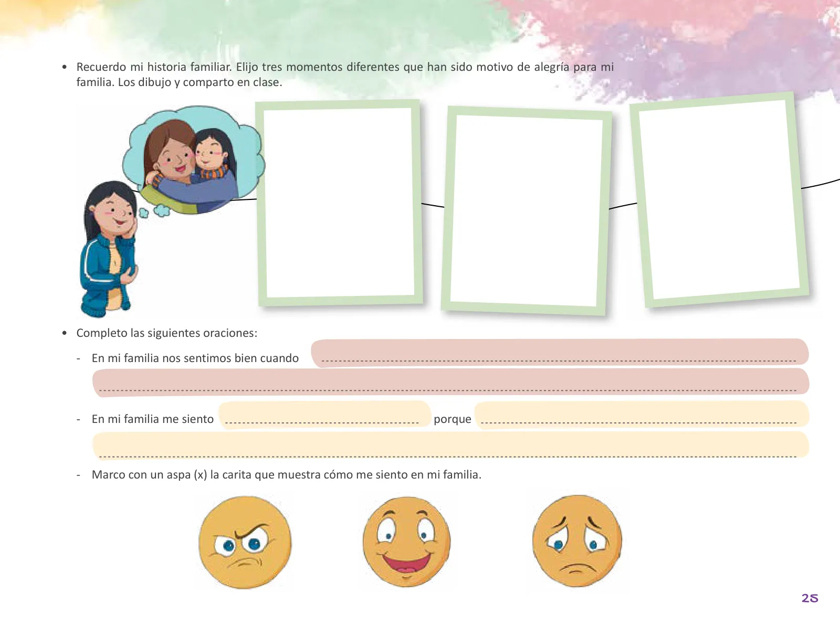Click the happy smiling face emoji

[407, 542]
